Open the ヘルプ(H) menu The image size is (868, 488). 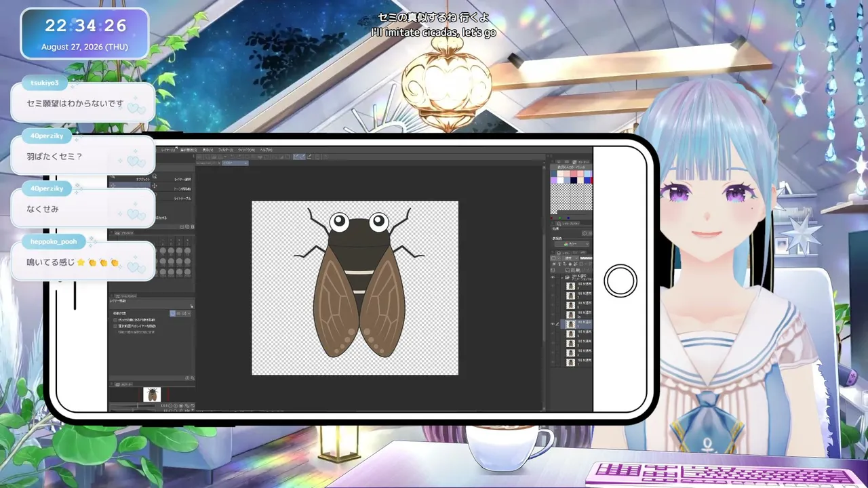pos(266,150)
